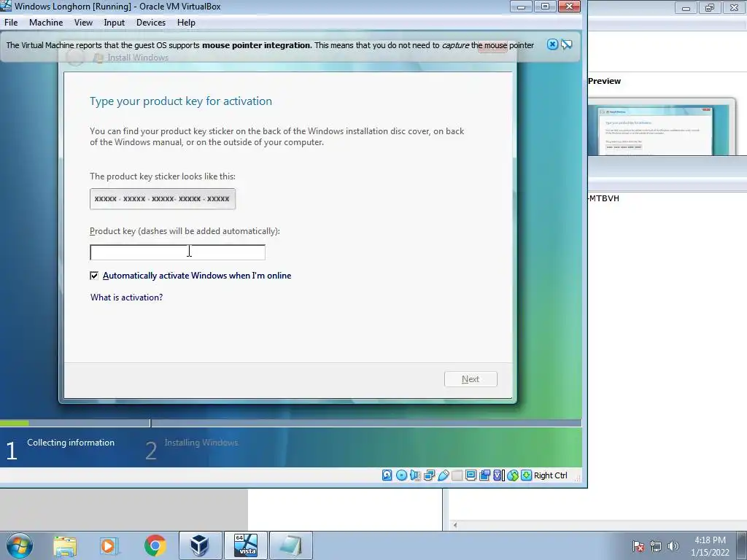Open the USB devices status icon

click(x=443, y=475)
